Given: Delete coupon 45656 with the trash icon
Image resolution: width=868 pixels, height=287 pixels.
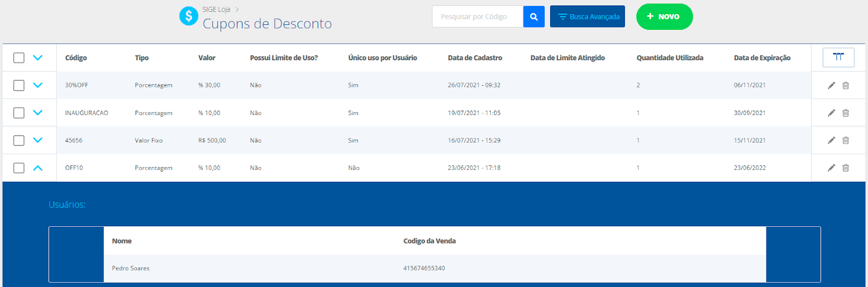Looking at the screenshot, I should click(845, 141).
